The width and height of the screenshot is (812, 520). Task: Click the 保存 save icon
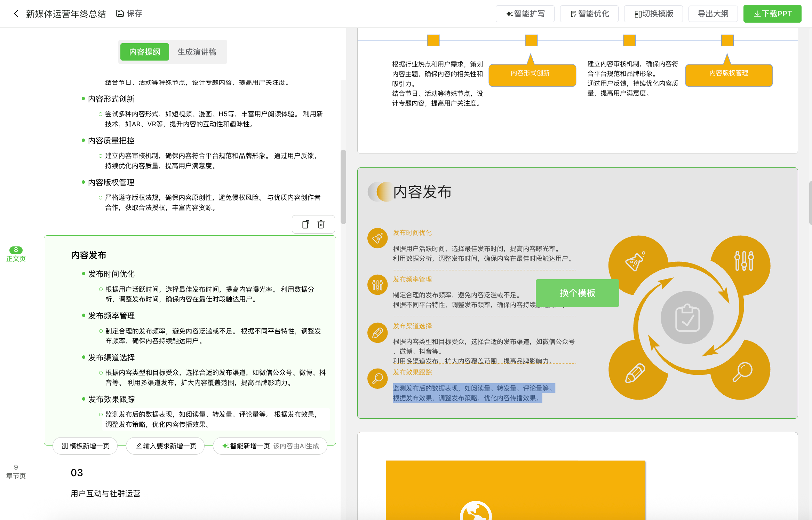point(120,14)
